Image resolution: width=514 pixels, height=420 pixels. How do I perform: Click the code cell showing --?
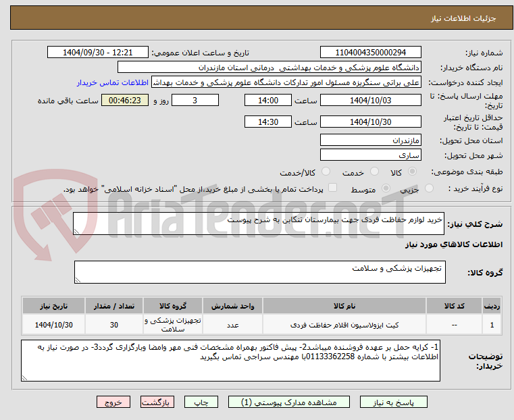click(x=454, y=325)
